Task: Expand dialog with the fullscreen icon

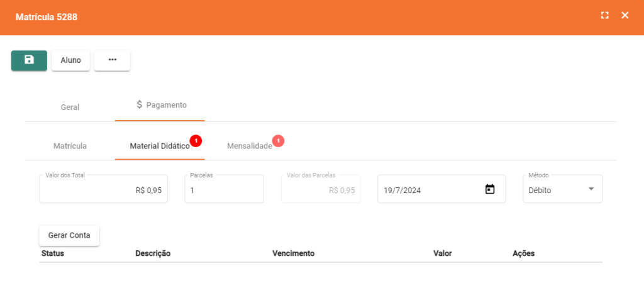Action: click(604, 16)
